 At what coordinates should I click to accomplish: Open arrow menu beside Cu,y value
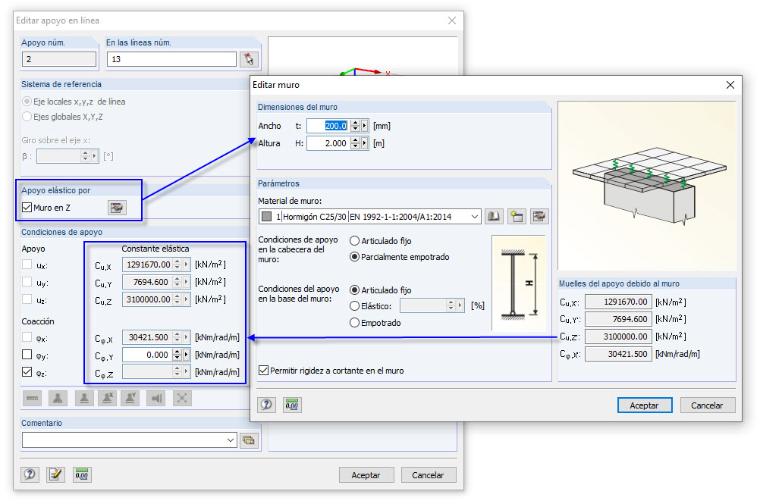pos(186,282)
